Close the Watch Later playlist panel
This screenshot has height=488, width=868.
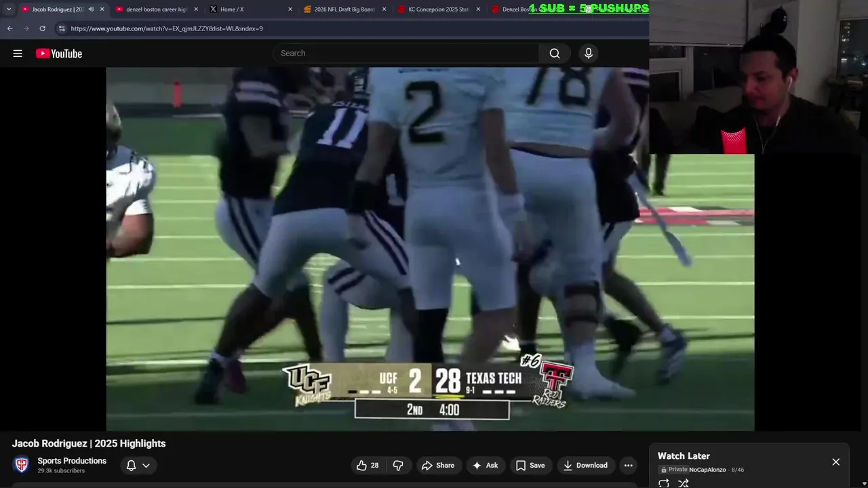(x=835, y=462)
